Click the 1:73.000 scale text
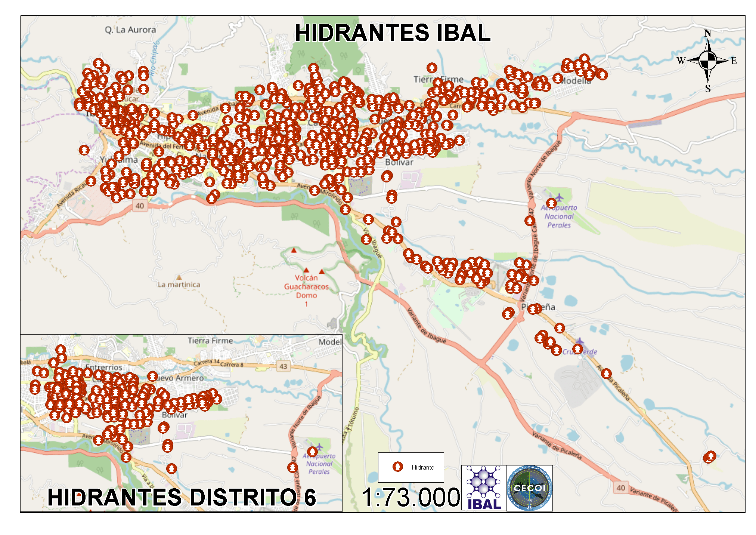The height and width of the screenshot is (535, 756). coord(411,498)
